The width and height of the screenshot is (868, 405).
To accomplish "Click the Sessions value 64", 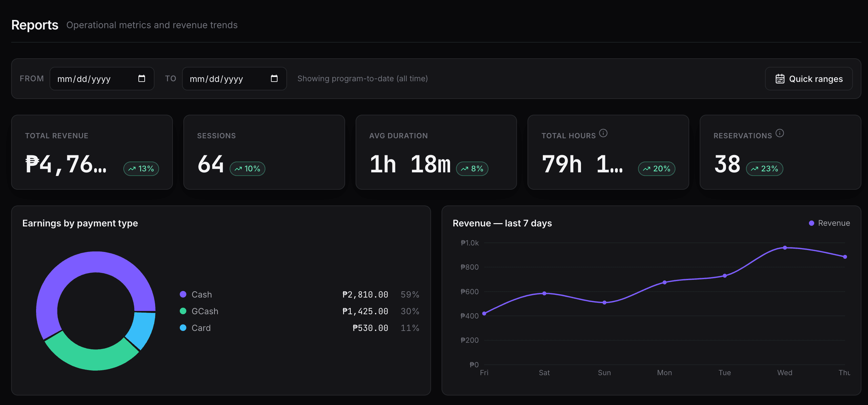I will coord(211,164).
